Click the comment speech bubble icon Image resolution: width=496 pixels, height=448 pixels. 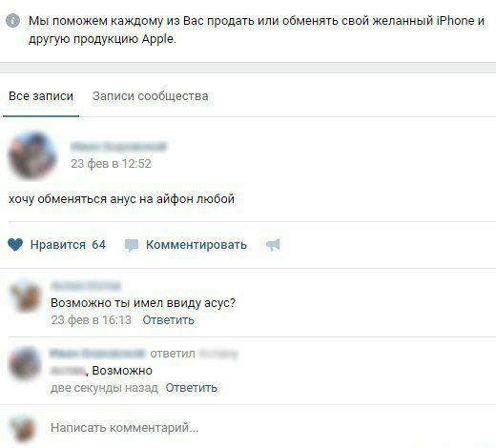click(132, 245)
